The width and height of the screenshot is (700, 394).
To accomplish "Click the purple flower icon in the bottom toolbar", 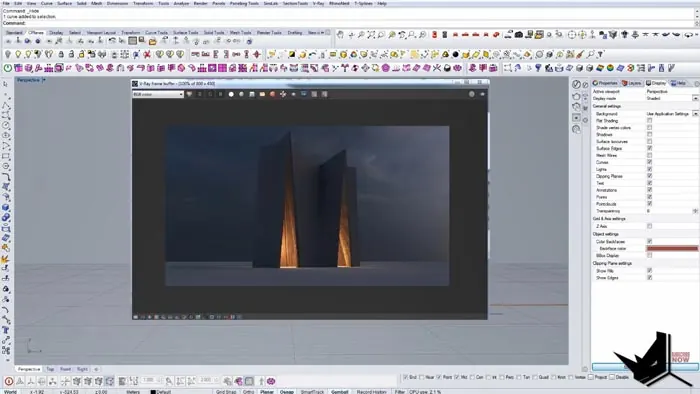I will 271,382.
